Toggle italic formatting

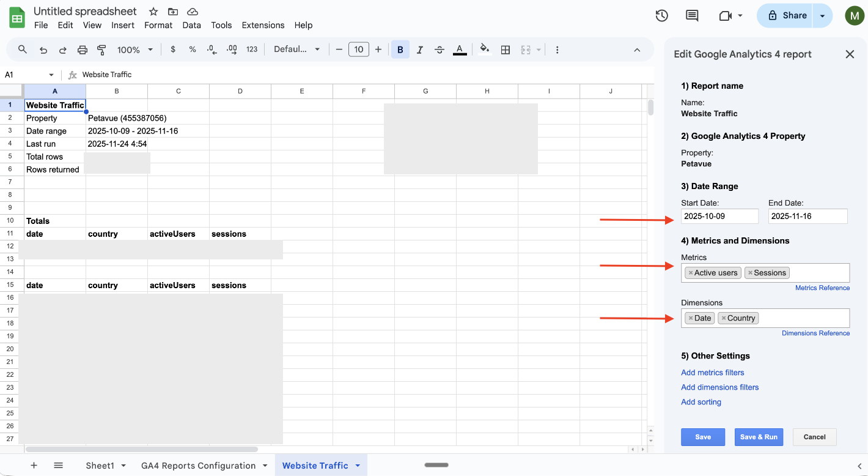[420, 50]
